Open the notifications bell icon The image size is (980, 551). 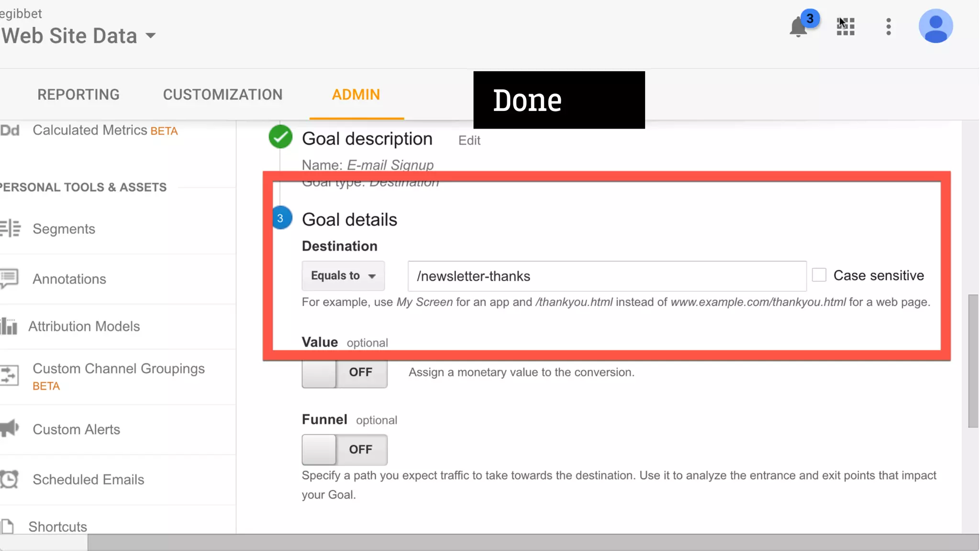pyautogui.click(x=798, y=27)
